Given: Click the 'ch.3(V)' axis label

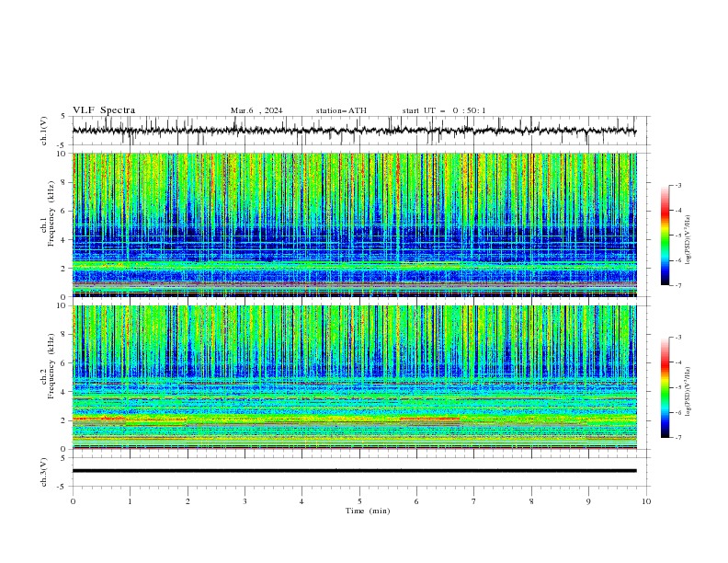Looking at the screenshot, I should 44,472.
